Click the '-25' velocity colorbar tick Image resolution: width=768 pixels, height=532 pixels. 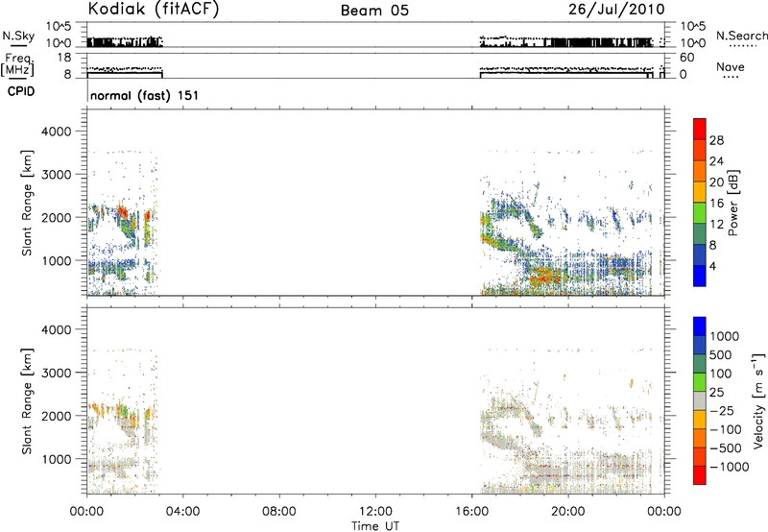[x=722, y=411]
